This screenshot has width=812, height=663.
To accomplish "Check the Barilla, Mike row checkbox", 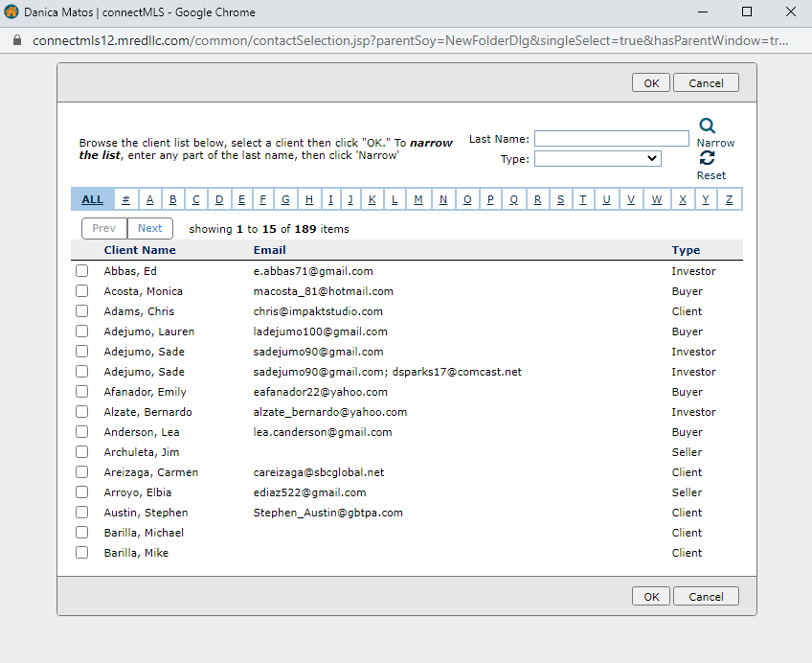I will (82, 553).
